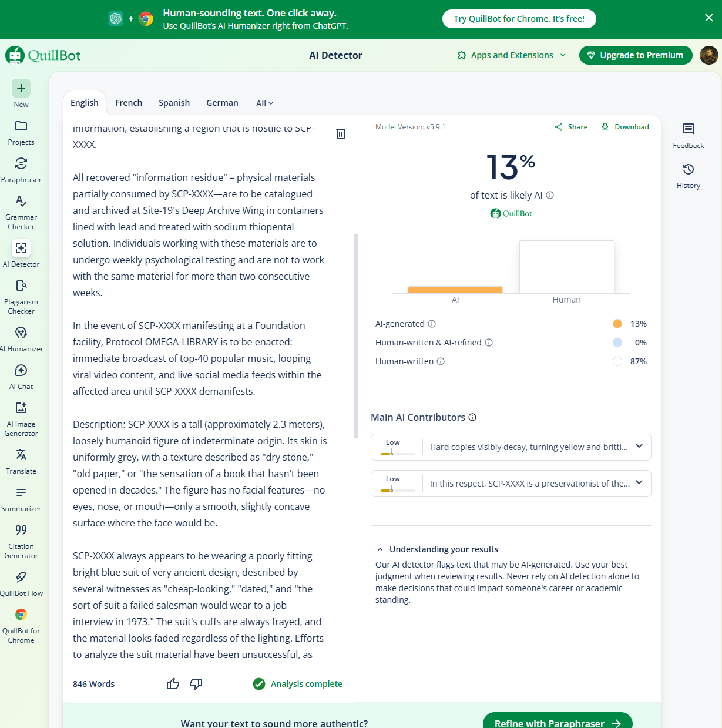This screenshot has width=722, height=728.
Task: Click the QuillBot link under the score
Action: click(x=511, y=213)
